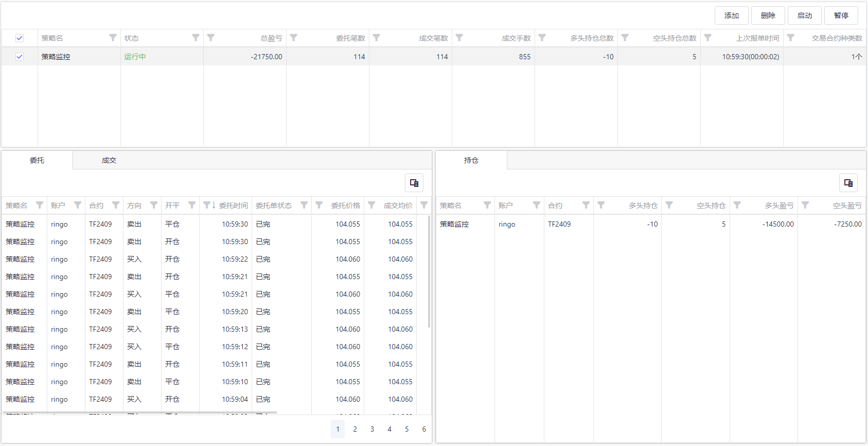Select the 持仓 tab
Viewport: 868px width, 446px height.
[x=471, y=160]
